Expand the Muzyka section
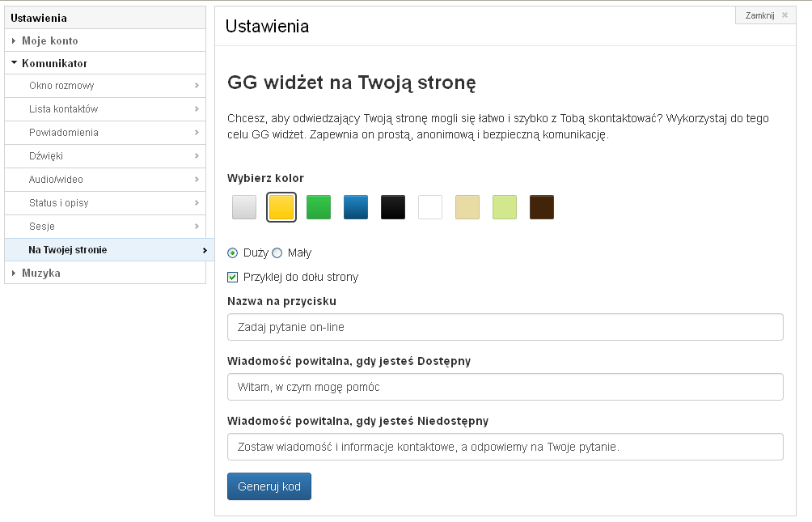The image size is (812, 522). click(x=105, y=273)
